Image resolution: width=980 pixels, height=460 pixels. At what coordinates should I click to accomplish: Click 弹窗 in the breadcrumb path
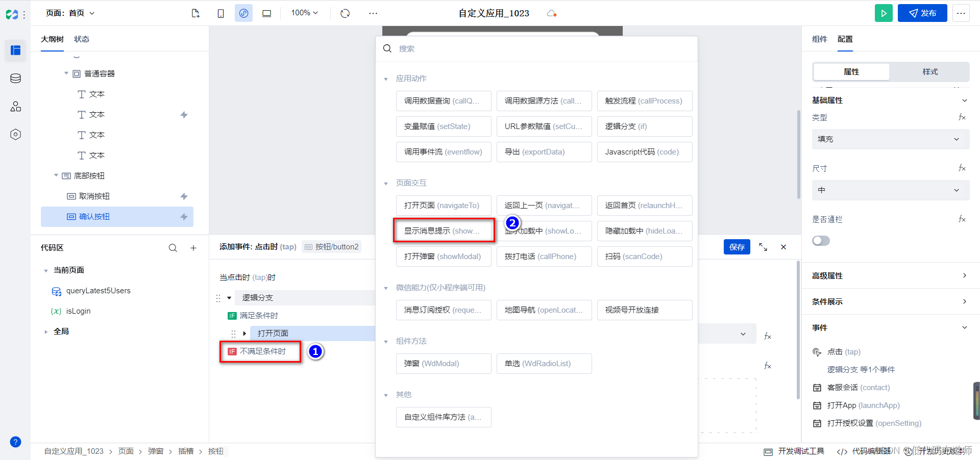pos(156,451)
